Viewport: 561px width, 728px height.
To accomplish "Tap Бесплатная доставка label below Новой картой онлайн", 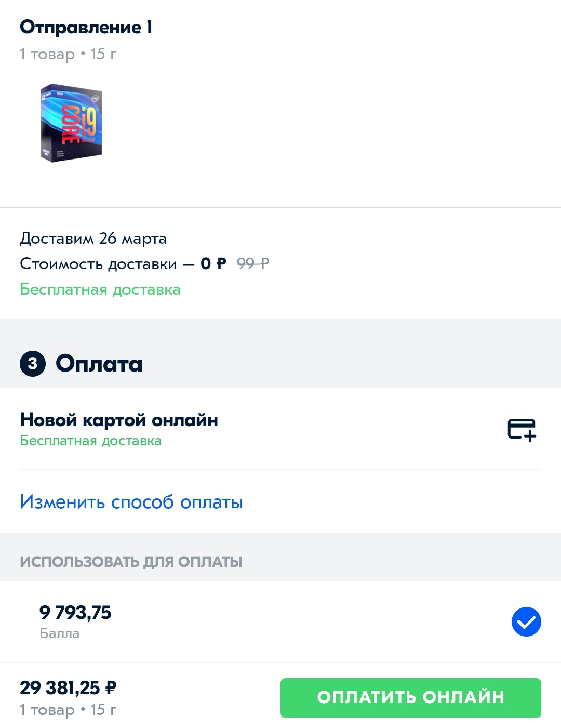I will [91, 441].
